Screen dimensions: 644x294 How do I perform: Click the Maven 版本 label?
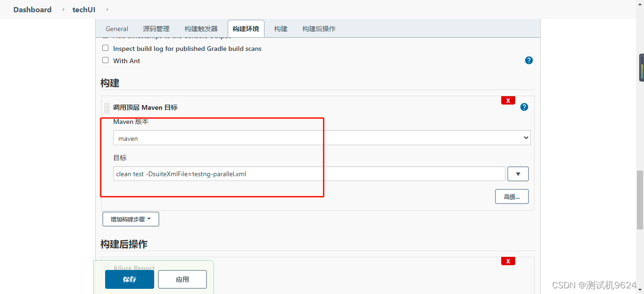click(x=131, y=122)
